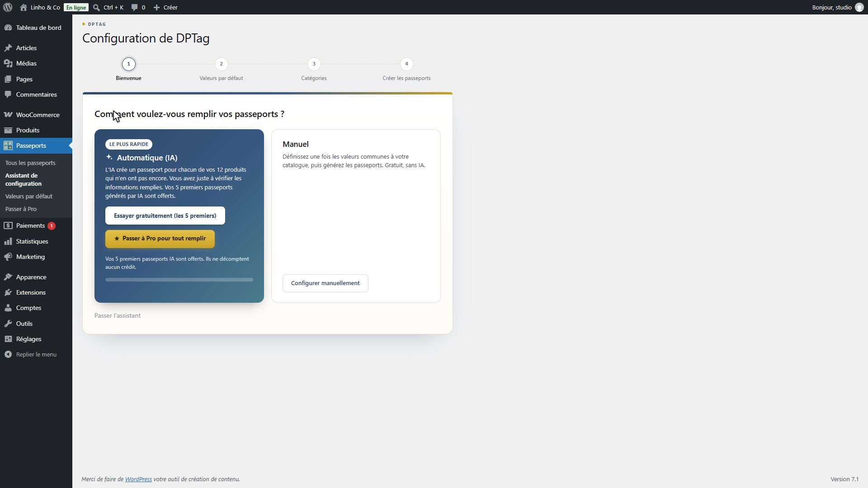
Task: Click the LE PLUS RAPIDE badge
Action: pos(129,144)
